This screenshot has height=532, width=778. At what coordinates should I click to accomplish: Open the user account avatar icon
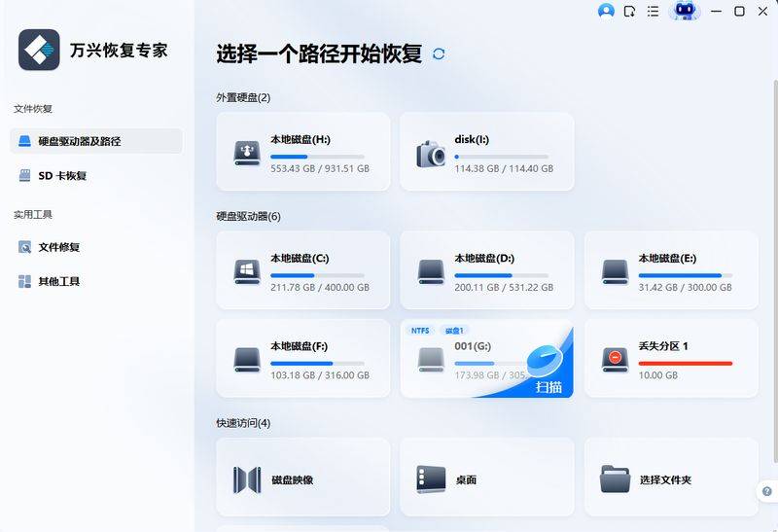point(606,12)
